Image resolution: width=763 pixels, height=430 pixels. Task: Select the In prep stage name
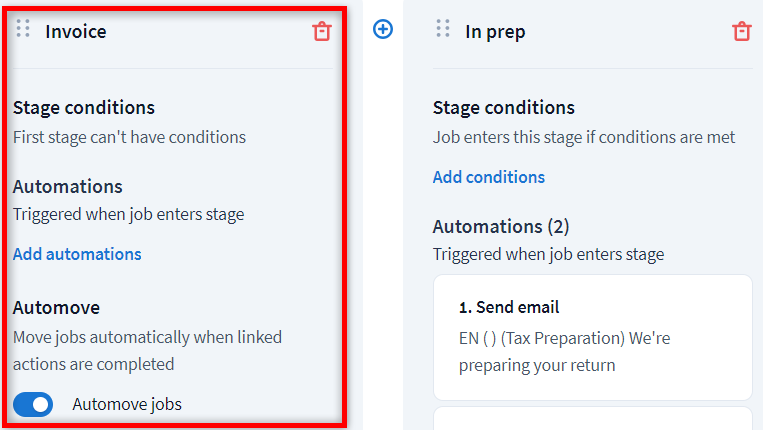[x=495, y=31]
